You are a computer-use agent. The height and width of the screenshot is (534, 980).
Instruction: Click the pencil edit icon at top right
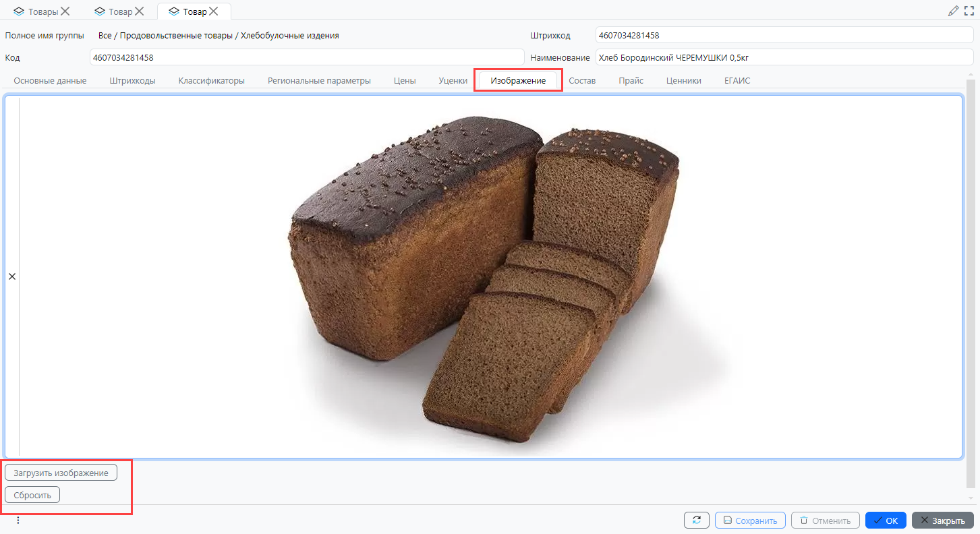point(953,11)
